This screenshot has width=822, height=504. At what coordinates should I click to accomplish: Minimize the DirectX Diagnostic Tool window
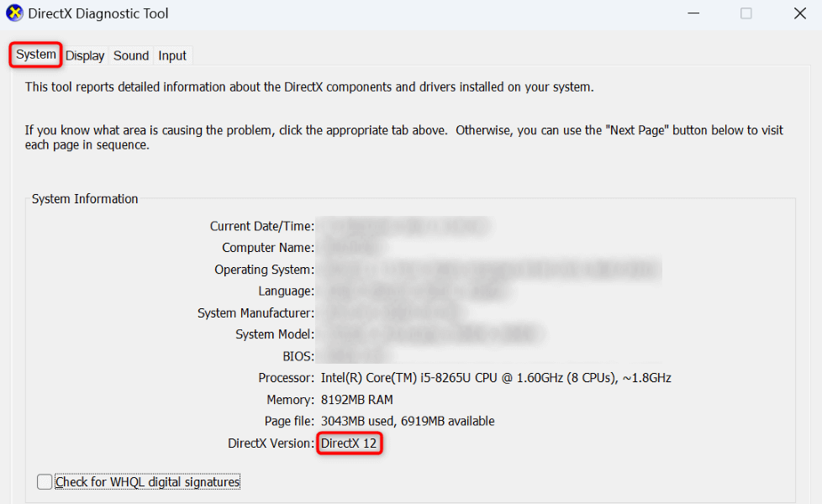[693, 13]
